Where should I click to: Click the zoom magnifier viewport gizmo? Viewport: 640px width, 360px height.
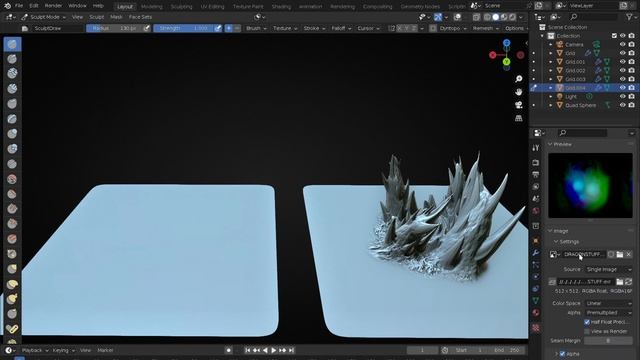(519, 79)
